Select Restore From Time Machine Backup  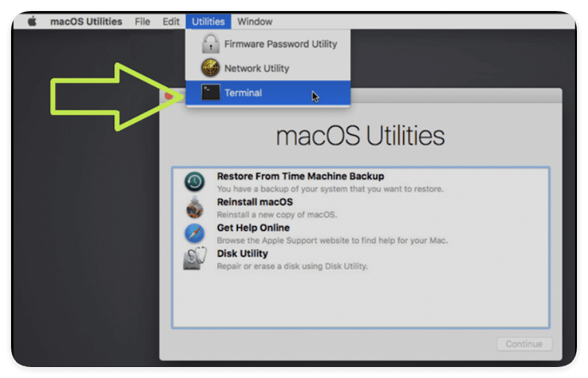[x=300, y=176]
